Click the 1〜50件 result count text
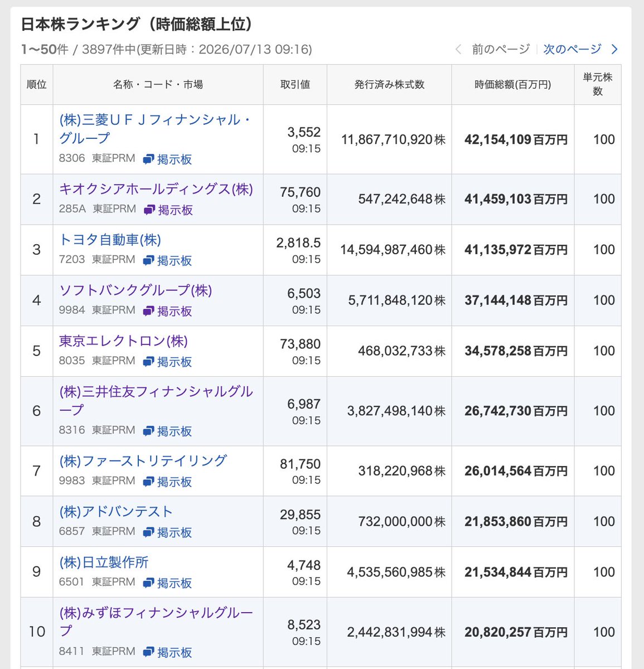Screen dimensions: 644x669 [45, 50]
